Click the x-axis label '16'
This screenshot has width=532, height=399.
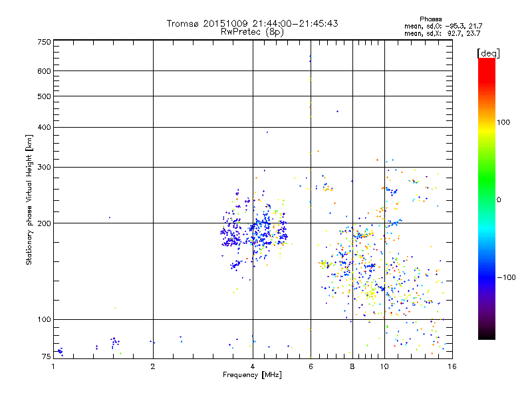pos(452,366)
